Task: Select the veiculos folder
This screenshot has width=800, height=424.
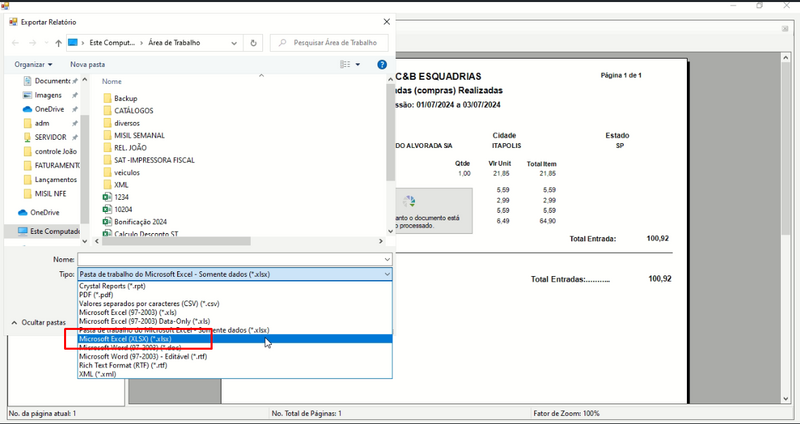Action: 127,172
